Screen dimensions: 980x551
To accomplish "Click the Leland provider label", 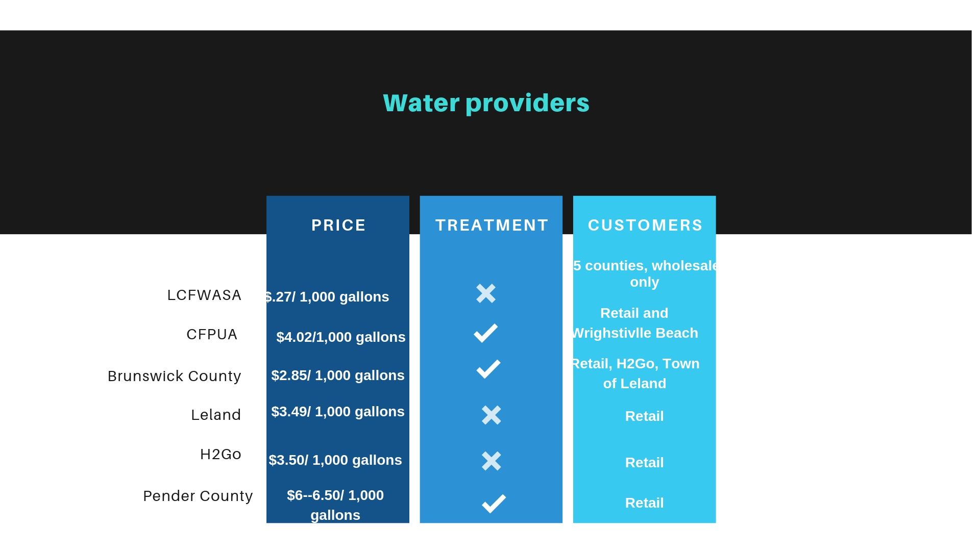I will point(216,415).
